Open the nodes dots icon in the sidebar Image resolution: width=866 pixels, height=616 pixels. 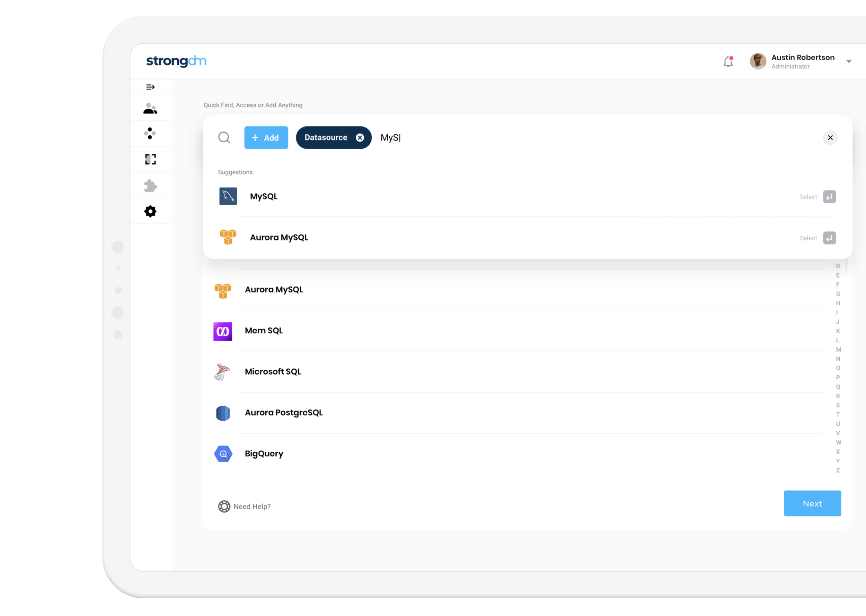[x=150, y=133]
